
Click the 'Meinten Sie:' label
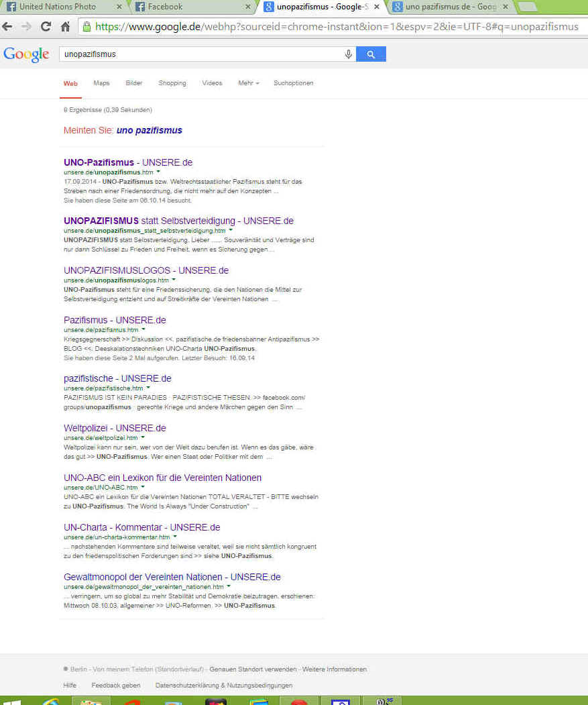click(x=89, y=130)
